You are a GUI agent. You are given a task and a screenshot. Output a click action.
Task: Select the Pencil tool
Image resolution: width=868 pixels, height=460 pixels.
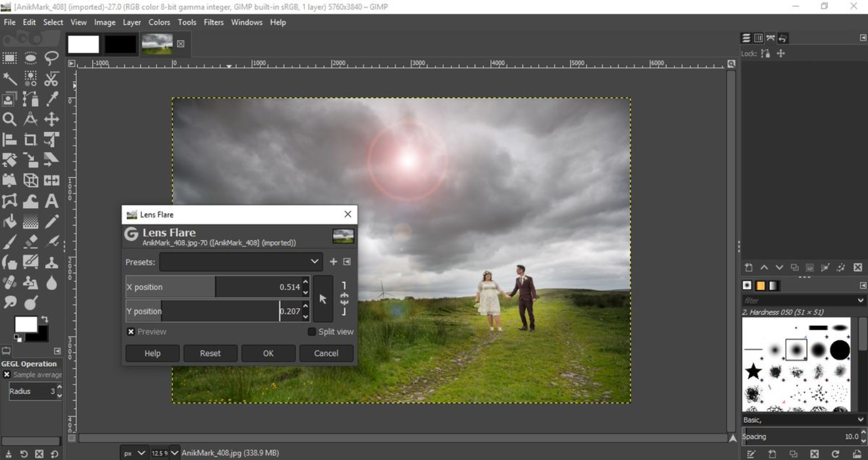51,222
